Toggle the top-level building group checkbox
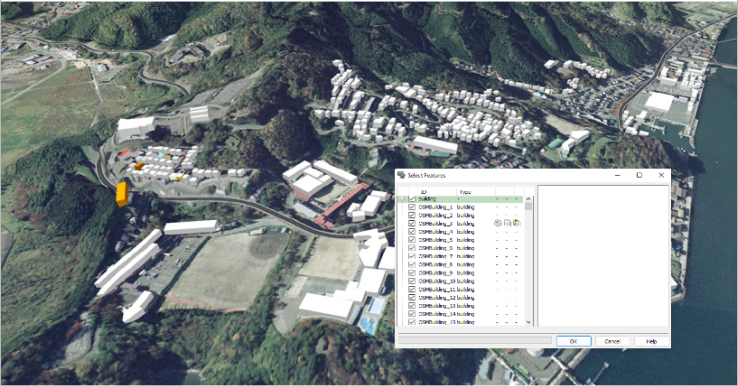 pos(412,199)
